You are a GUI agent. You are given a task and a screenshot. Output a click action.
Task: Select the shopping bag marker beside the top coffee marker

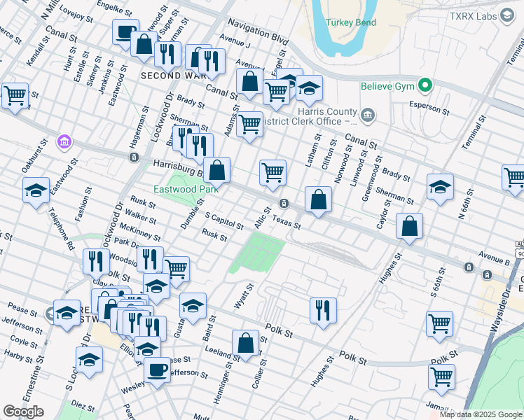pyautogui.click(x=144, y=45)
